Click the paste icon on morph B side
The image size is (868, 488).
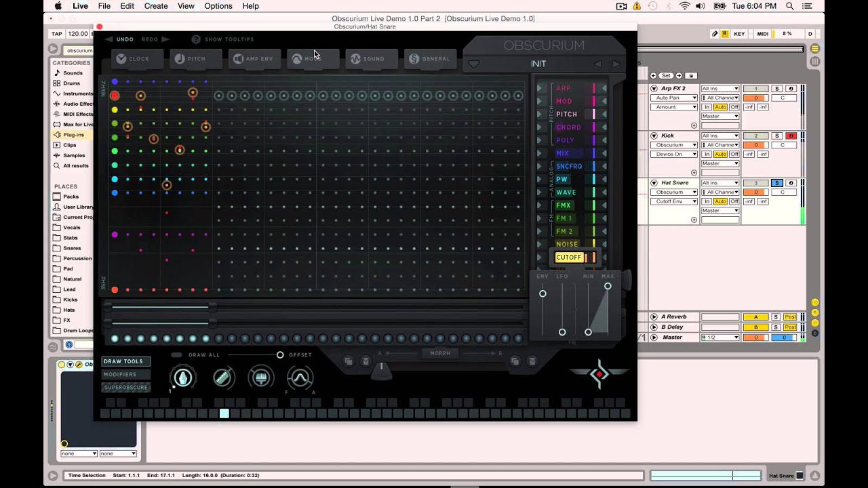tap(532, 361)
